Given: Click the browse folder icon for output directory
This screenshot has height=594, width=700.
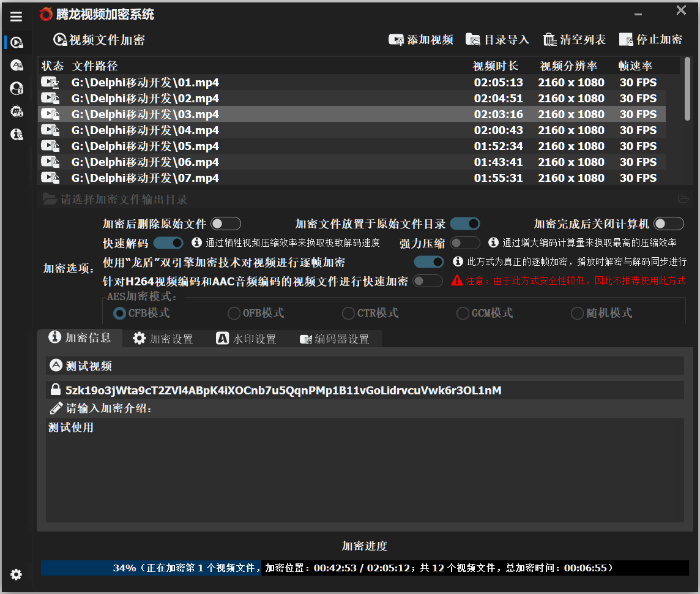Looking at the screenshot, I should pos(683,199).
